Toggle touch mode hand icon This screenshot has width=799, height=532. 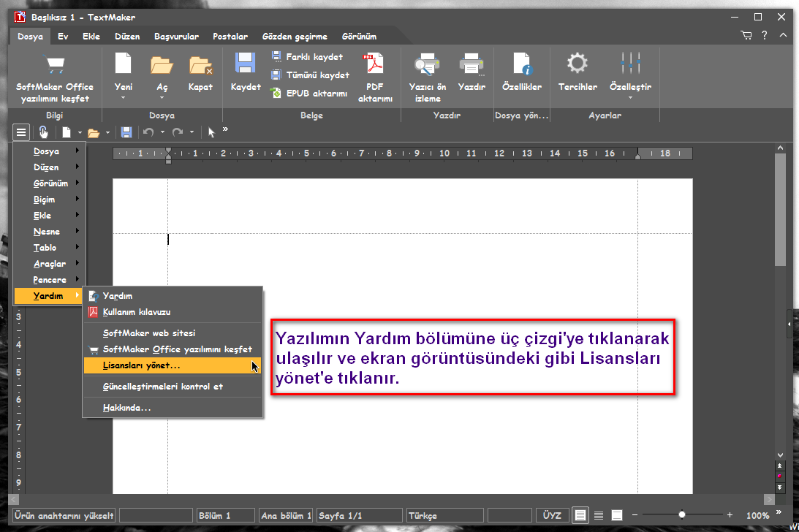point(43,132)
